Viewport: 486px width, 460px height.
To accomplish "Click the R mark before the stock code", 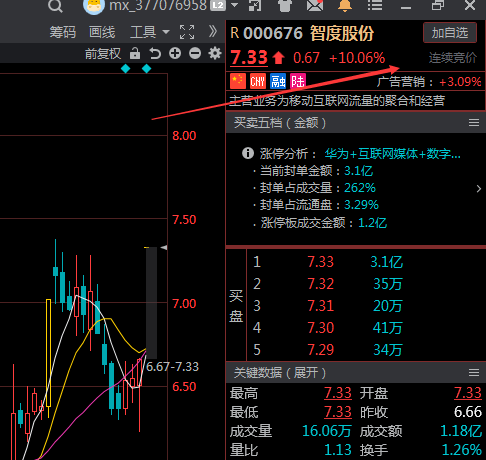I will tap(235, 33).
